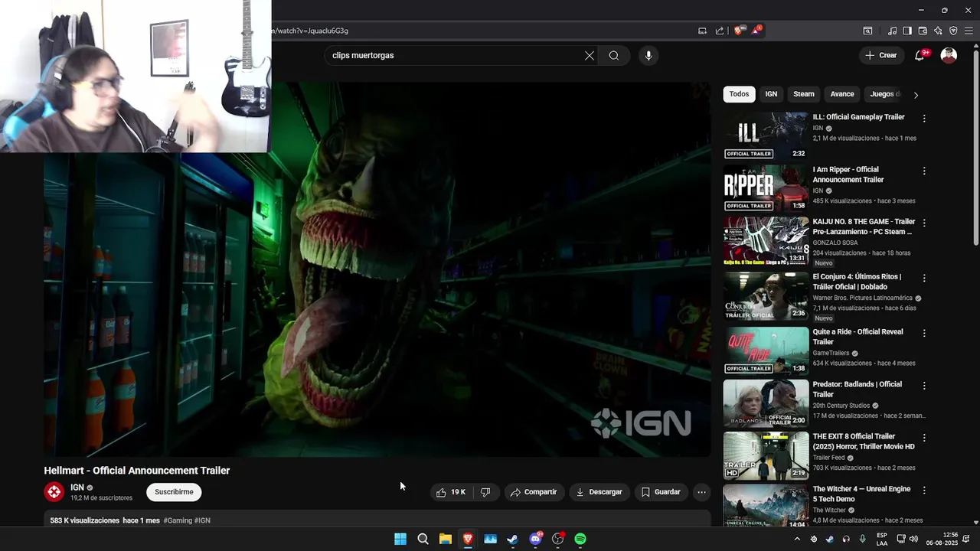Image resolution: width=980 pixels, height=551 pixels.
Task: Open the tab search toolbar icon
Action: point(867,31)
